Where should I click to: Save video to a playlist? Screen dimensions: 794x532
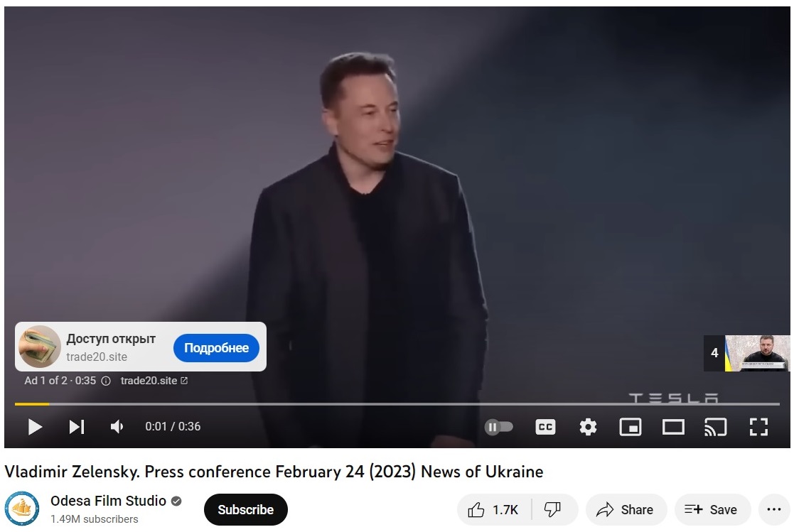712,510
